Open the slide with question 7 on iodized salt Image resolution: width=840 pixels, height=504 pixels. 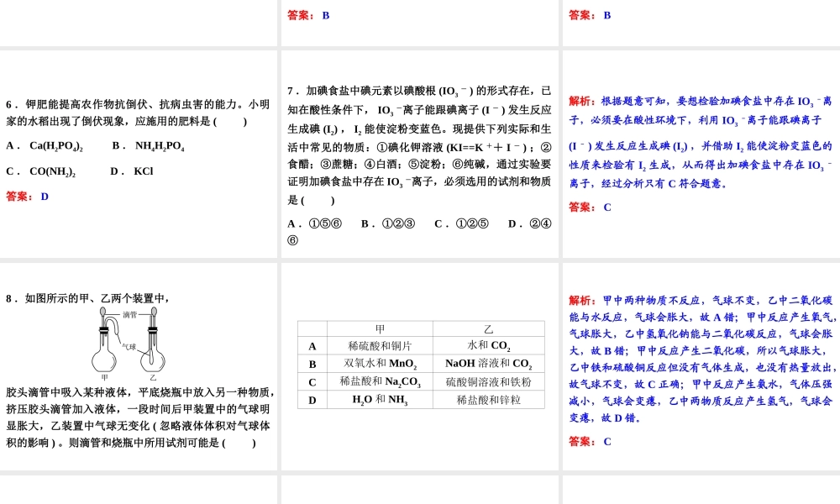coord(419,155)
